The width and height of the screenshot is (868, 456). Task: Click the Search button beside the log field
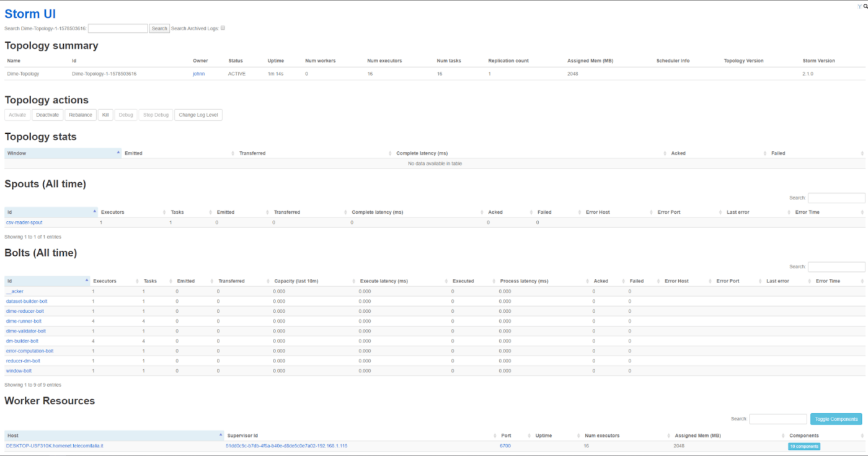(159, 28)
